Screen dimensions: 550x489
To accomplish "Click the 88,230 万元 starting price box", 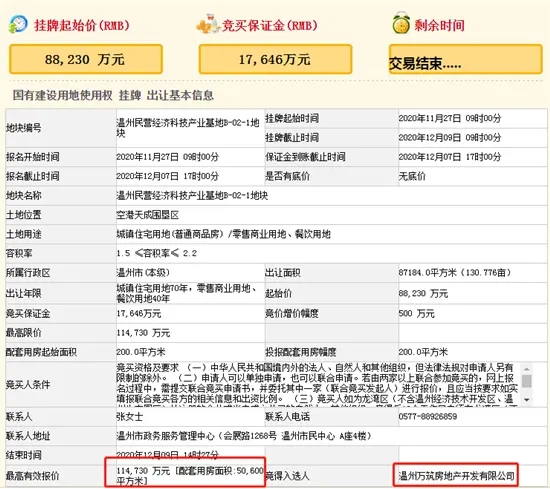I will (86, 59).
